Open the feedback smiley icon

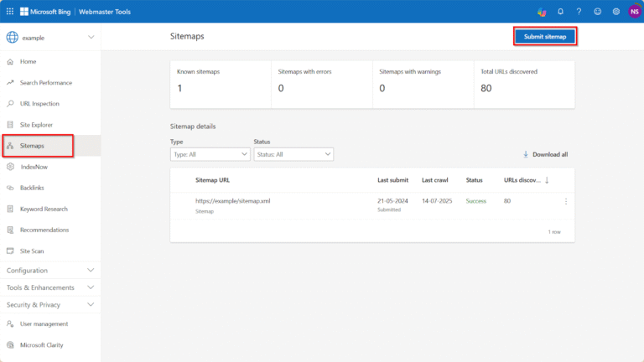pos(597,11)
